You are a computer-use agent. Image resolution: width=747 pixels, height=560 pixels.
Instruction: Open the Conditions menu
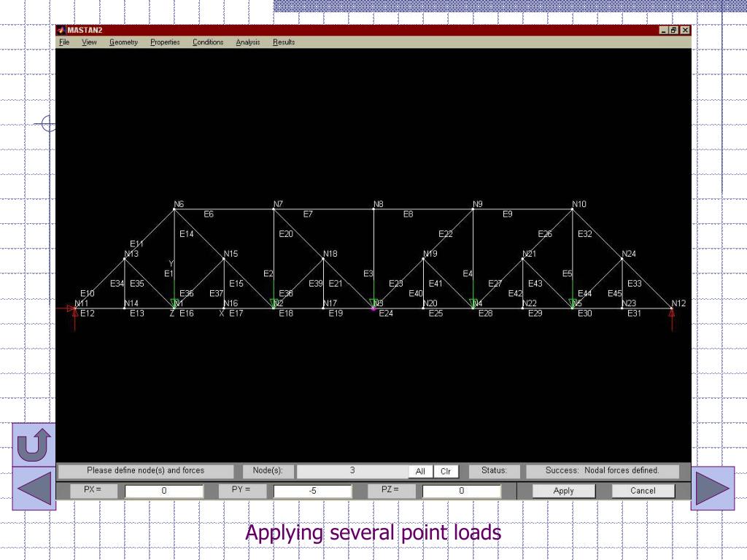208,42
